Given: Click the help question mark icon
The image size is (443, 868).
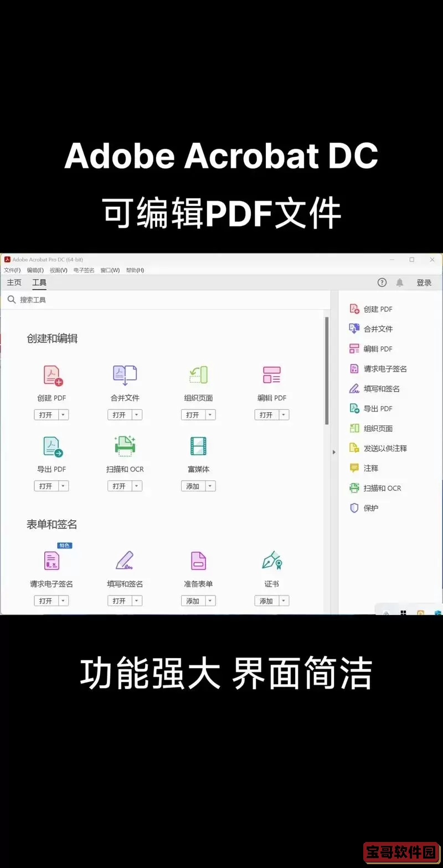Looking at the screenshot, I should 382,283.
